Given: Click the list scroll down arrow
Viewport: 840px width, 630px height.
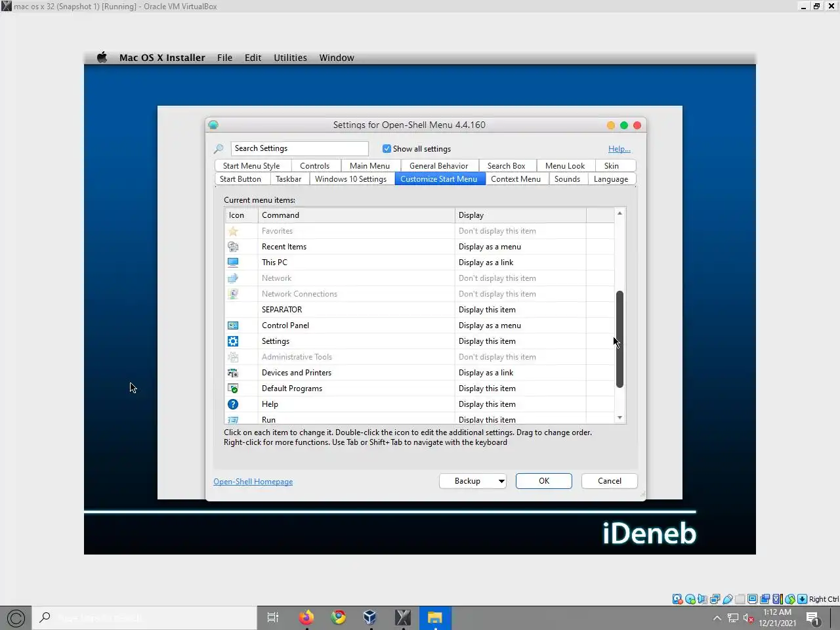Looking at the screenshot, I should click(x=620, y=418).
